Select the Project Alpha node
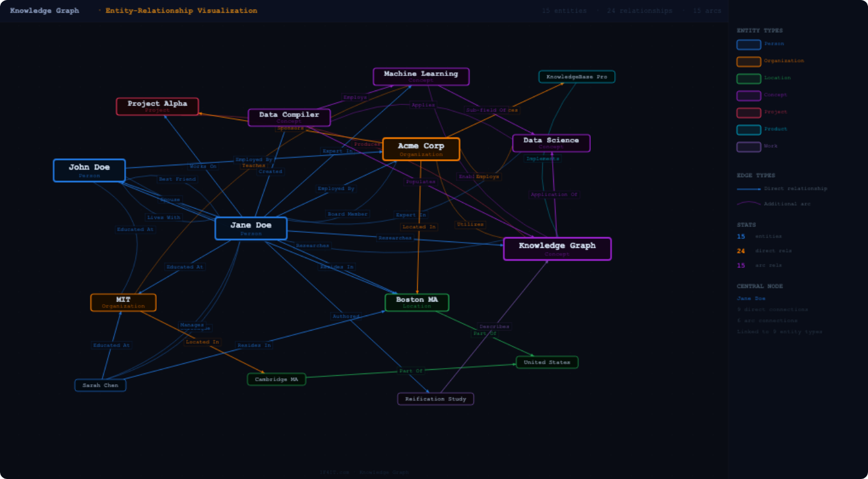This screenshot has width=868, height=479. (x=157, y=106)
